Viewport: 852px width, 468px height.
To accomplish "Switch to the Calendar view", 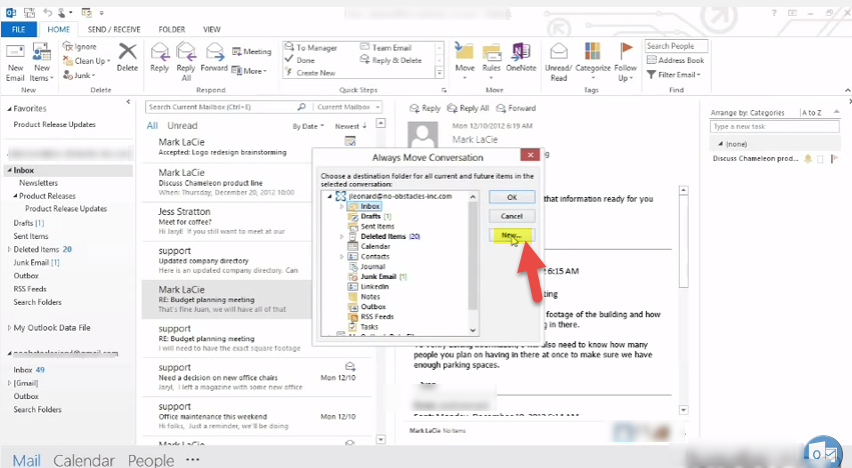I will (x=84, y=460).
